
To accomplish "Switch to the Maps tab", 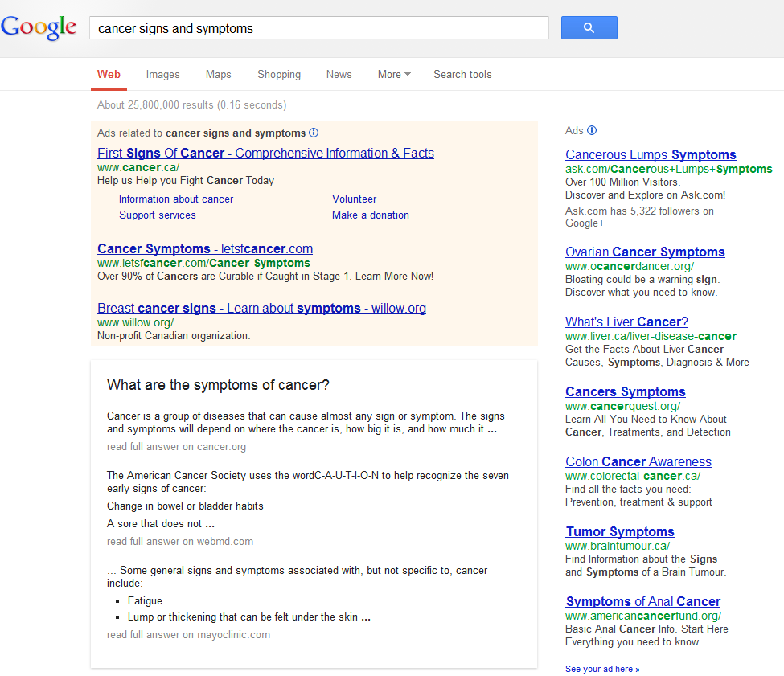I will point(219,75).
